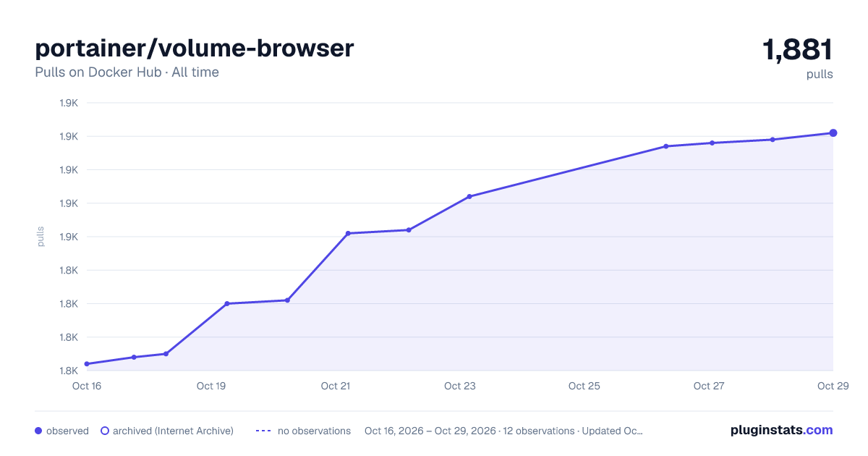Click the Oct 23 axis label

pos(460,386)
